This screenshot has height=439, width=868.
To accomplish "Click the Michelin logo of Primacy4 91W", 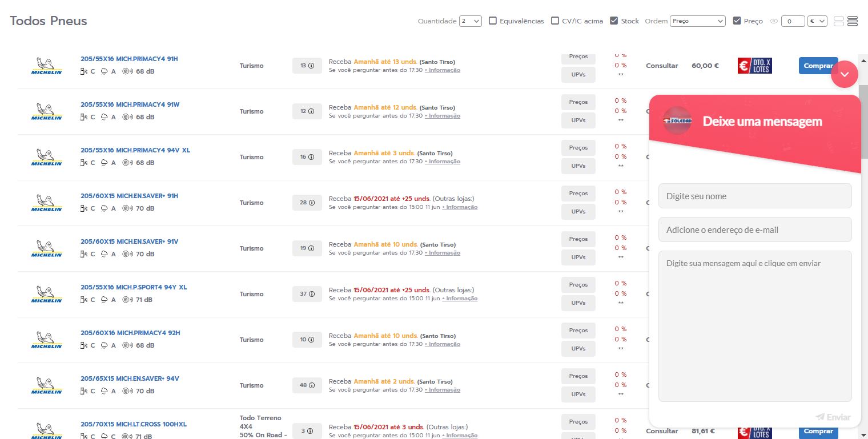I will (46, 111).
